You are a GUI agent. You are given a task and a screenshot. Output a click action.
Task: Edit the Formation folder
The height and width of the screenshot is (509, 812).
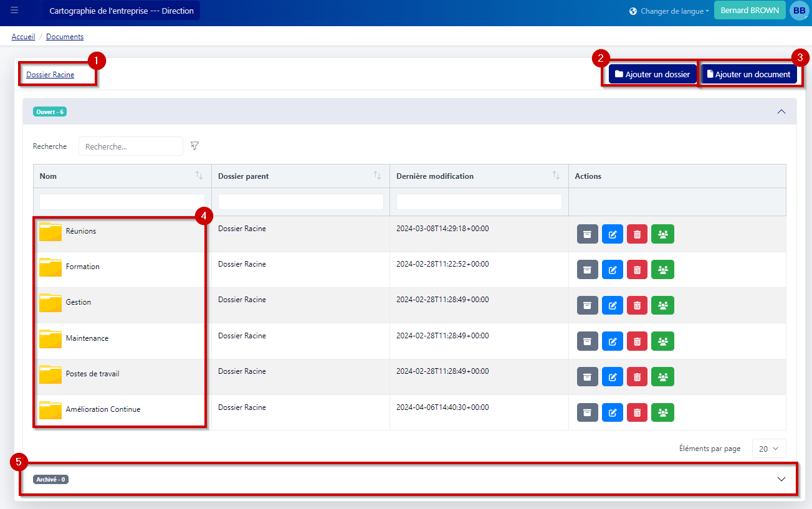tap(612, 270)
